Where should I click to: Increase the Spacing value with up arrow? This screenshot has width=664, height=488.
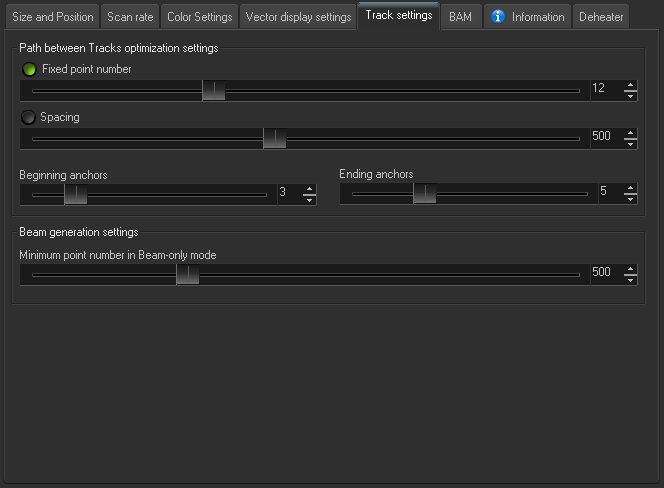[631, 133]
